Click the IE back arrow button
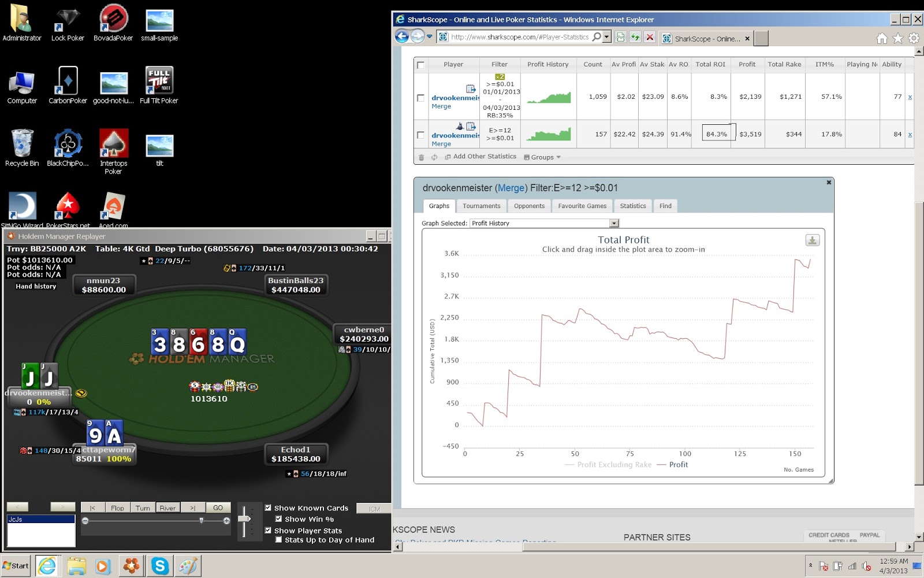 tap(402, 37)
